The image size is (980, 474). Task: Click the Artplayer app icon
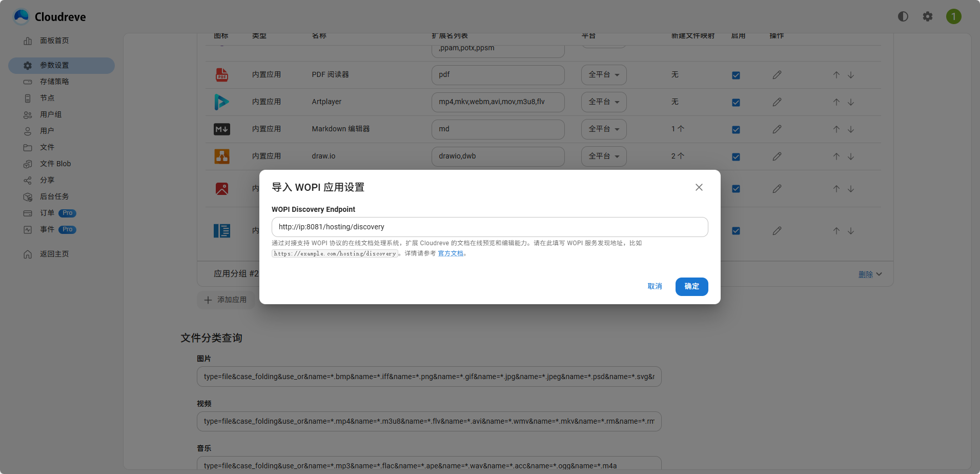pos(221,102)
